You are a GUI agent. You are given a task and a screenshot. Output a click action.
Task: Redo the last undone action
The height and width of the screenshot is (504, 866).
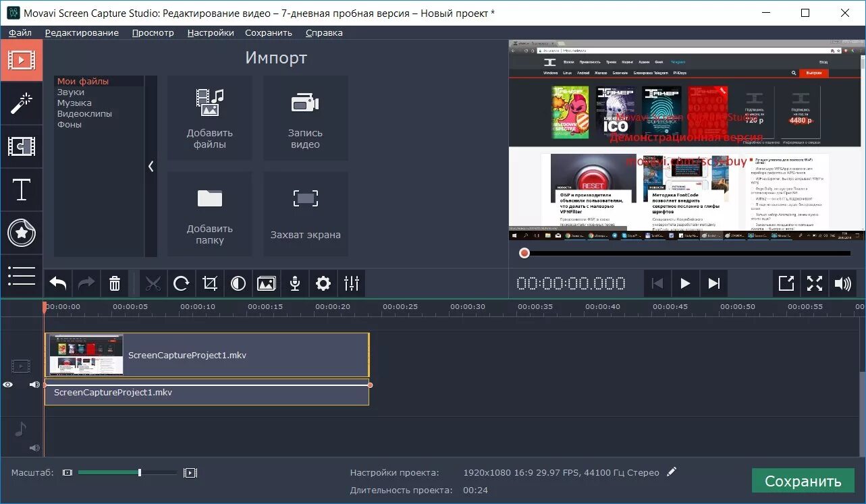coord(86,283)
